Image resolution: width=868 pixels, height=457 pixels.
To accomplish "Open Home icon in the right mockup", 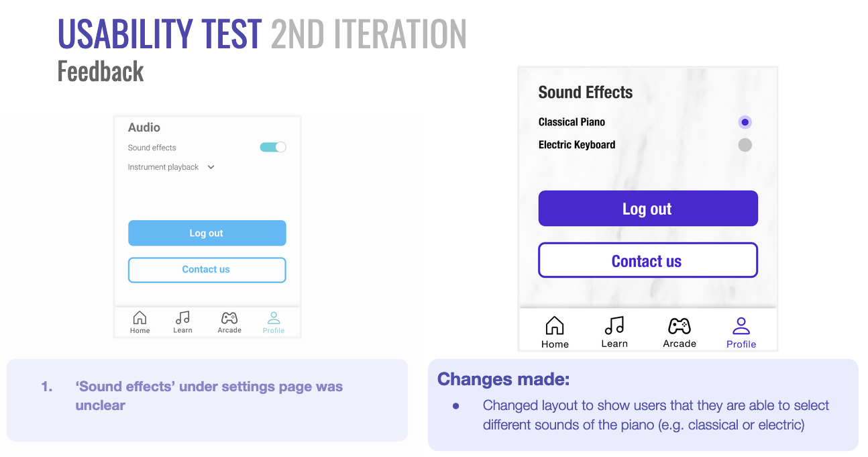I will (x=555, y=326).
